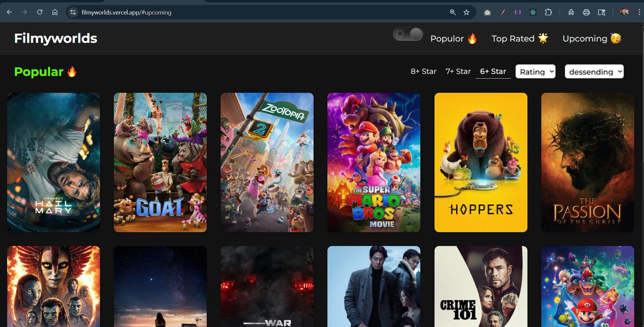Select the 6+ Star filter
This screenshot has width=644, height=327.
coord(493,71)
